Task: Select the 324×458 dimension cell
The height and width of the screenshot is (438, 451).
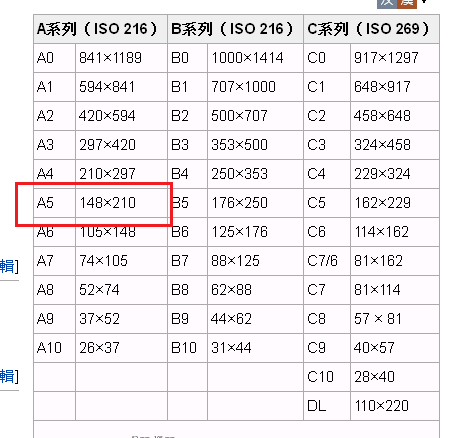Action: [395, 145]
